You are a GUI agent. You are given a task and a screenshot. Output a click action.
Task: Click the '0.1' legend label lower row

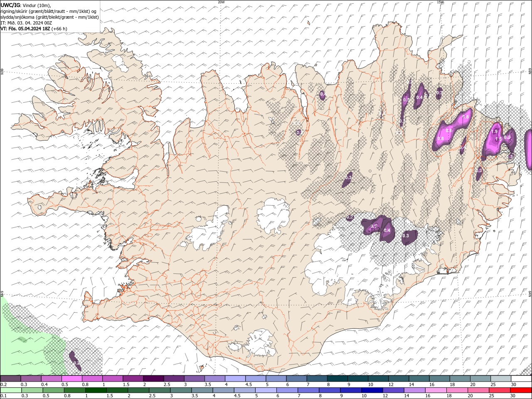[3, 396]
